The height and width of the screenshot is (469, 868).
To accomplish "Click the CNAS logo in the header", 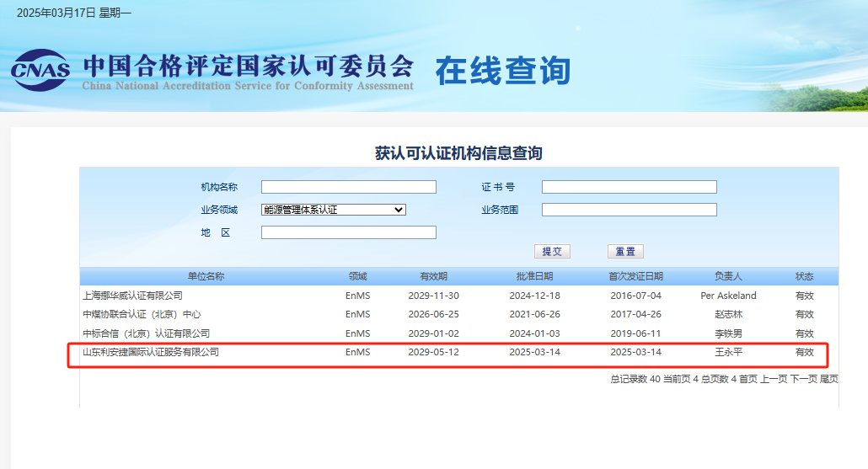I will pyautogui.click(x=40, y=70).
